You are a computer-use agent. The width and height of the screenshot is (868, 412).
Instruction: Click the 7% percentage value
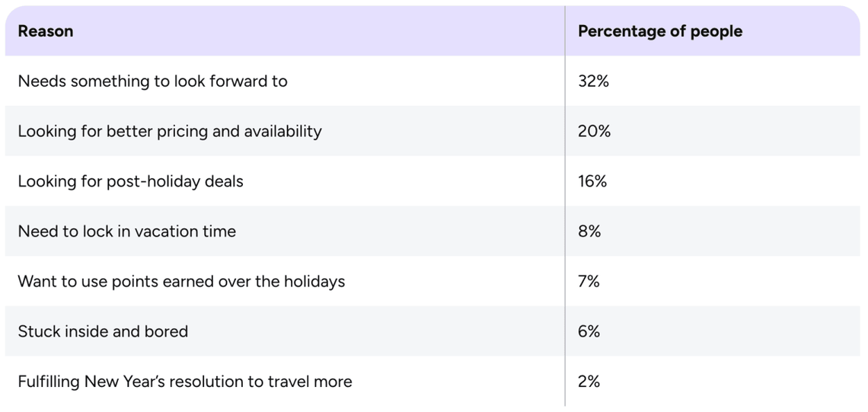coord(589,282)
